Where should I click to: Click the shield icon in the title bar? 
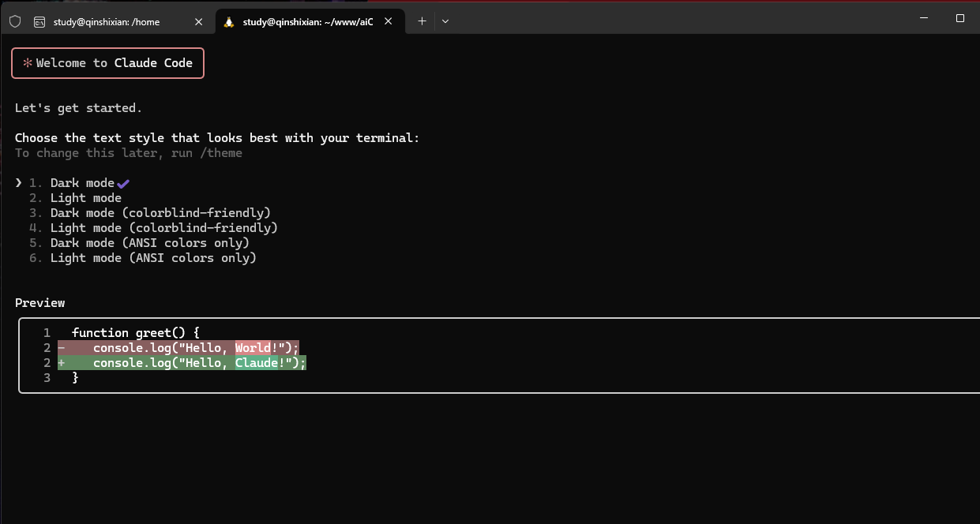tap(14, 21)
